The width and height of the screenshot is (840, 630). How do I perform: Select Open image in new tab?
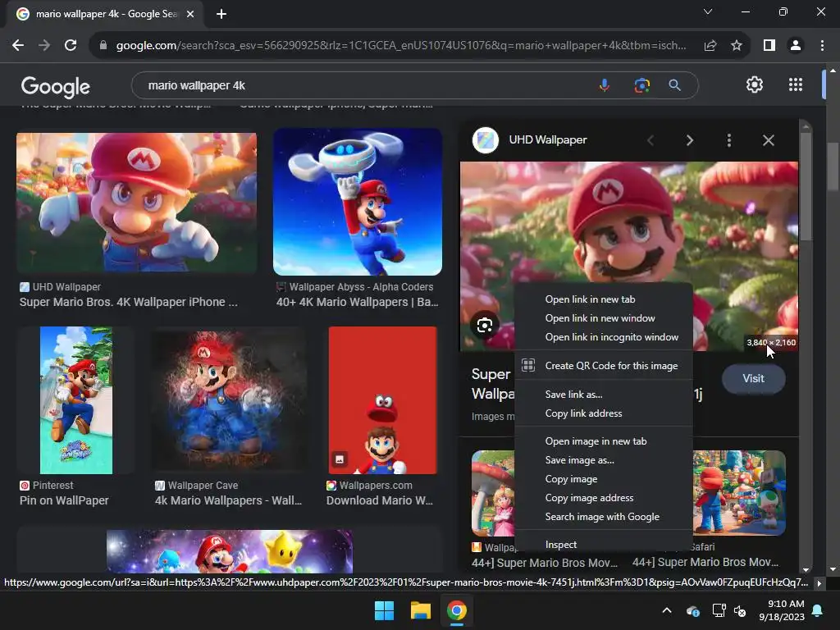pos(596,441)
